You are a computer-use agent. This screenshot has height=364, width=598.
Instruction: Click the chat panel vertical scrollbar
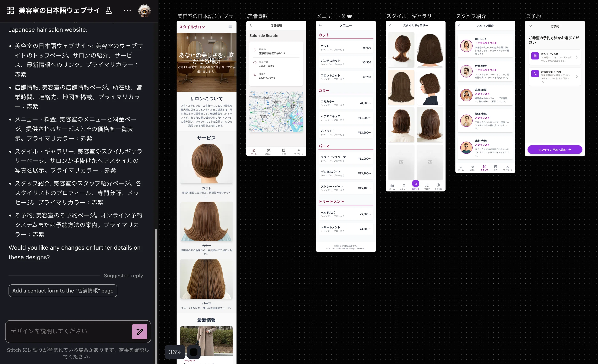[x=156, y=296]
